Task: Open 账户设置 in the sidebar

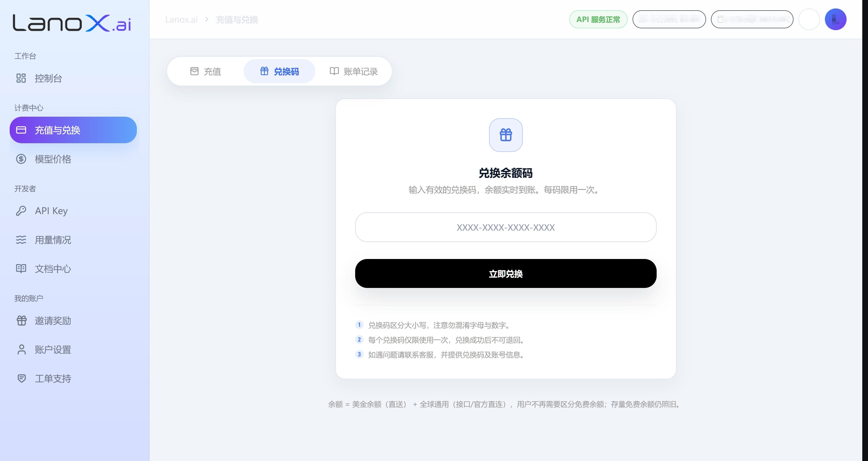Action: (x=73, y=349)
